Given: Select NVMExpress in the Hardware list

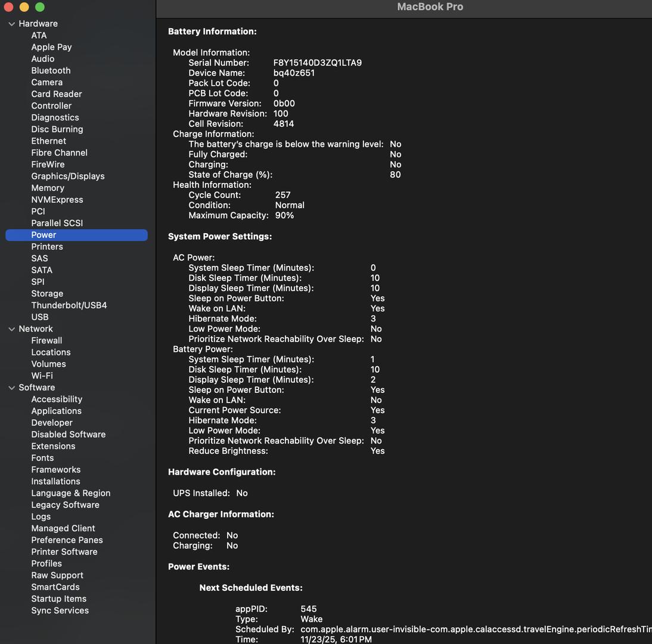Looking at the screenshot, I should 57,200.
